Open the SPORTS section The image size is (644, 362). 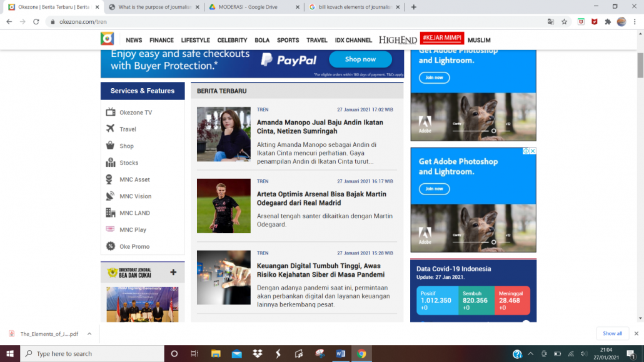pyautogui.click(x=288, y=40)
